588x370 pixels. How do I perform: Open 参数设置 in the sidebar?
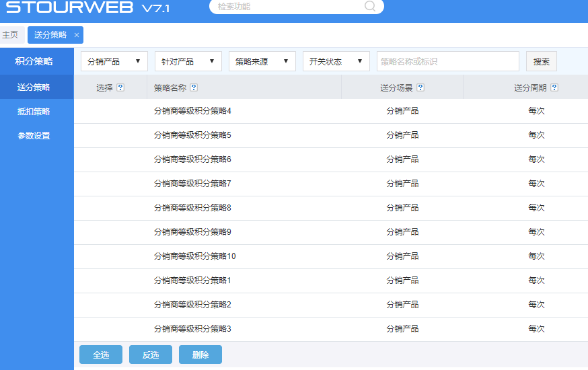click(x=34, y=136)
